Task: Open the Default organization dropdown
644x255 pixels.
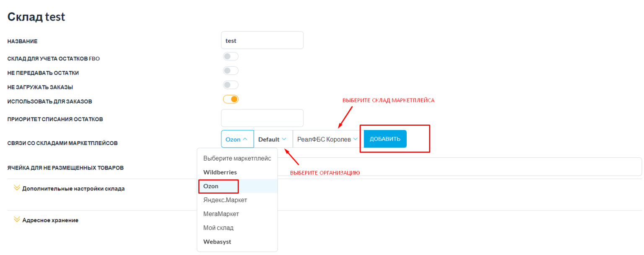Action: (x=273, y=139)
